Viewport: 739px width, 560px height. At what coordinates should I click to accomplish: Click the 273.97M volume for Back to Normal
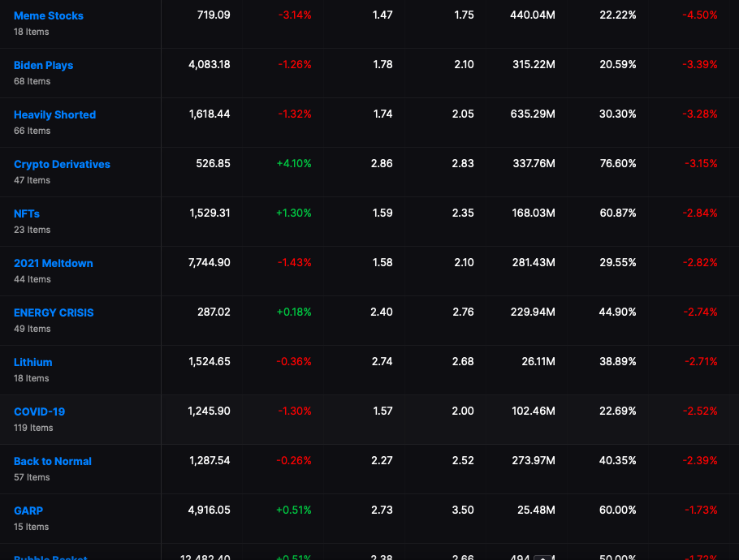(534, 460)
